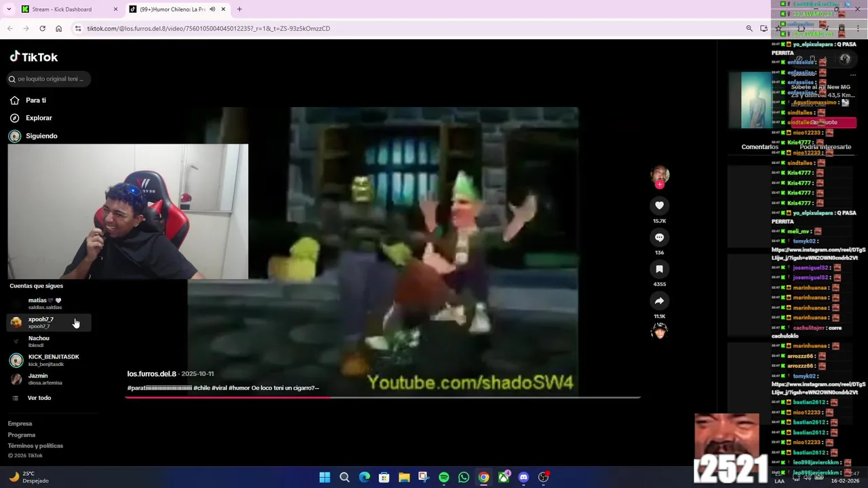Image resolution: width=868 pixels, height=488 pixels.
Task: Close the Humor Chileno TikTok tab
Action: [x=222, y=9]
